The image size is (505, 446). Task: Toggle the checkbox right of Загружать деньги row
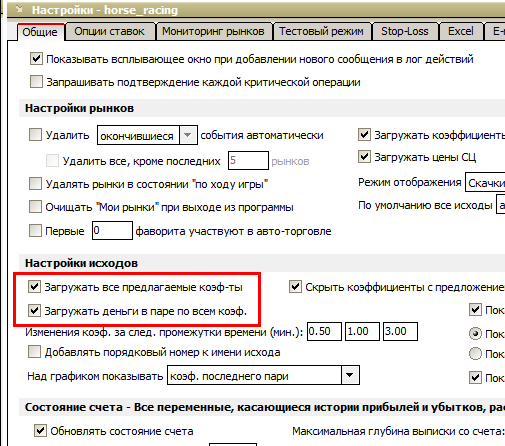pos(475,310)
